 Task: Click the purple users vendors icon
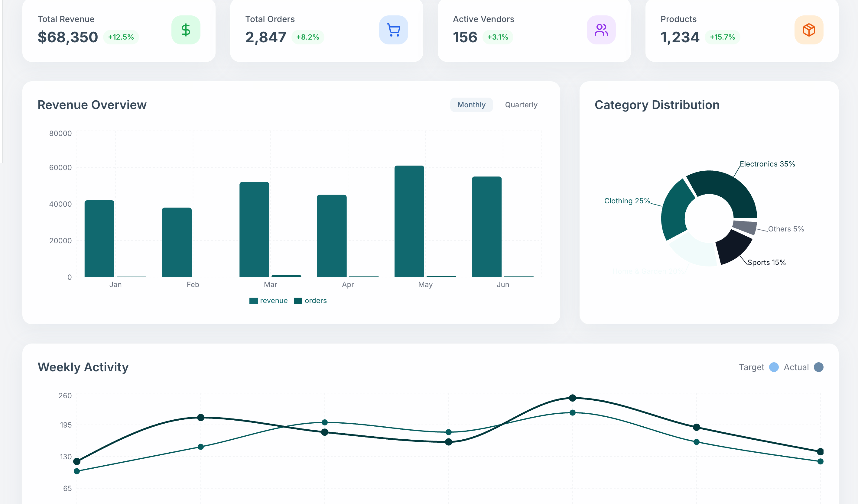pyautogui.click(x=601, y=30)
